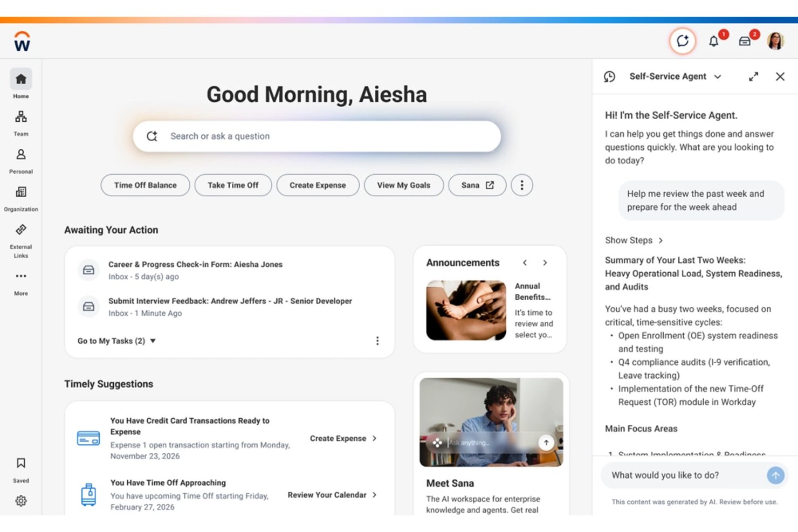Click the View My Goals button

pyautogui.click(x=404, y=185)
